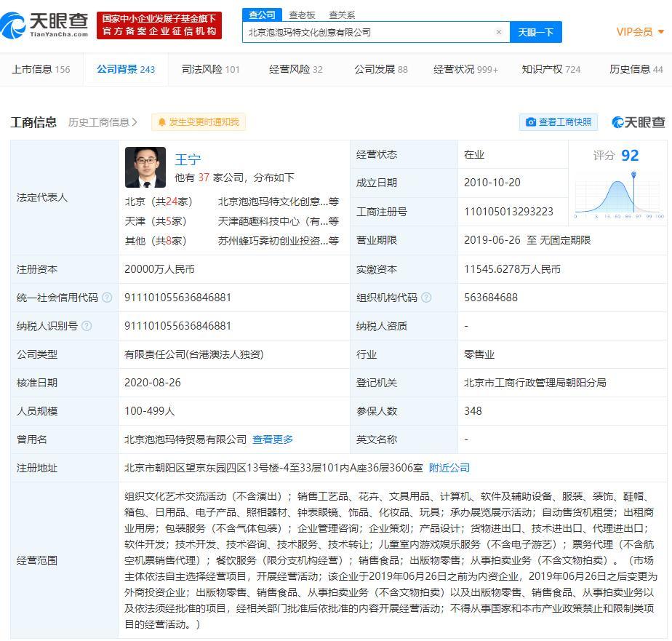Click number 37 in 他有37家公司

204,178
